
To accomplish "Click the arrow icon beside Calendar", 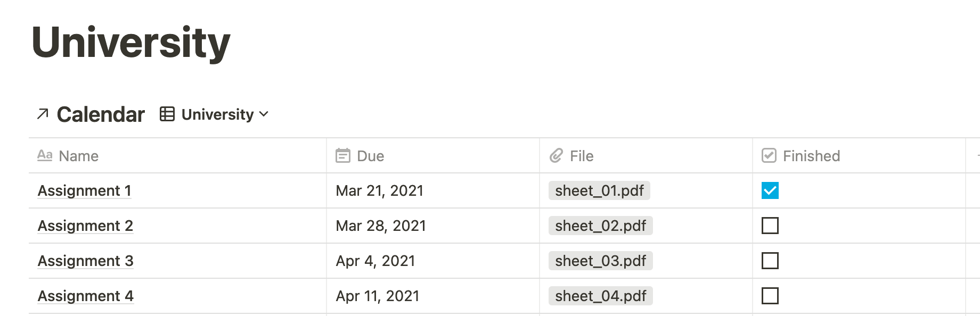I will (43, 114).
